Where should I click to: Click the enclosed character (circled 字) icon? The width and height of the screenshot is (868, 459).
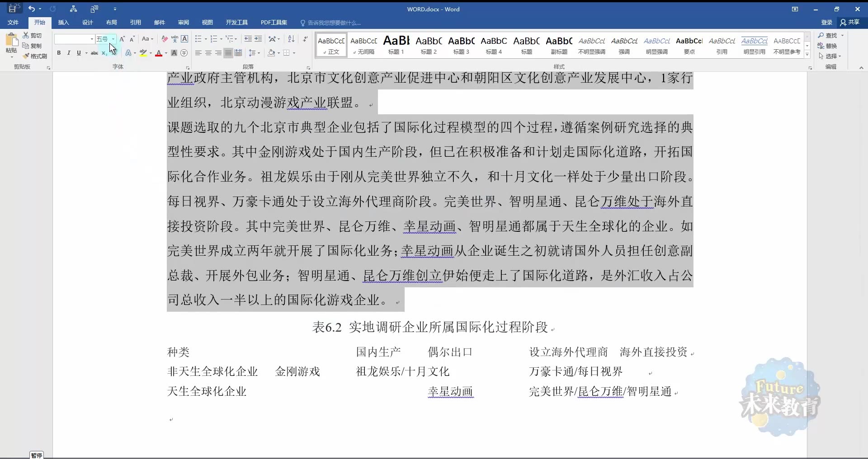(x=184, y=53)
